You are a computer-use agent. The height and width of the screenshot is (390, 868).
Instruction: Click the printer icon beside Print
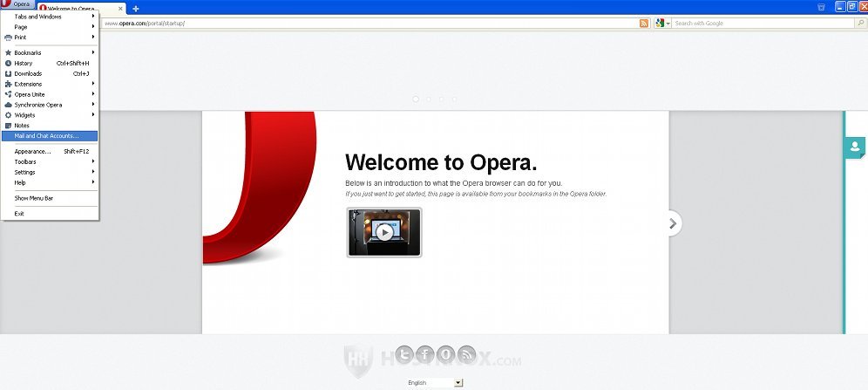(9, 38)
